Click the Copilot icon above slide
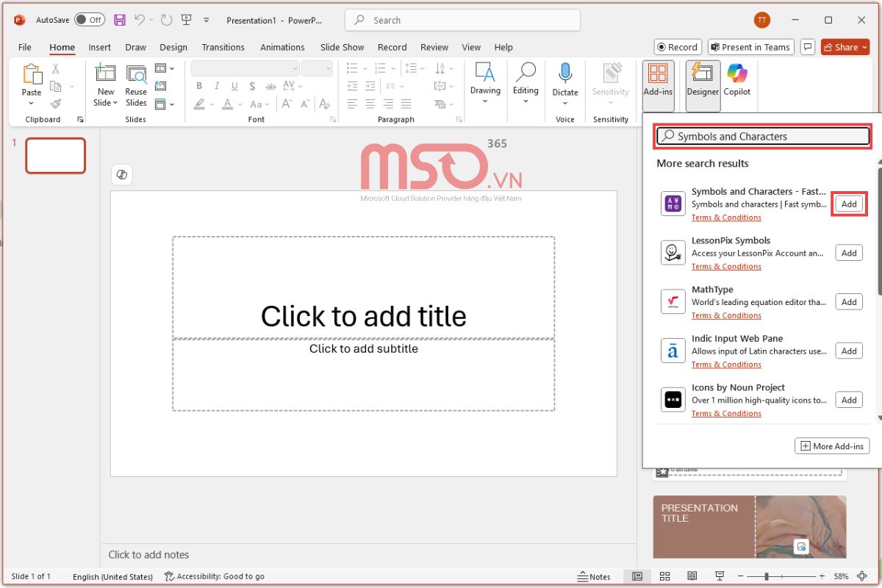Viewport: 882px width, 588px height. (122, 174)
